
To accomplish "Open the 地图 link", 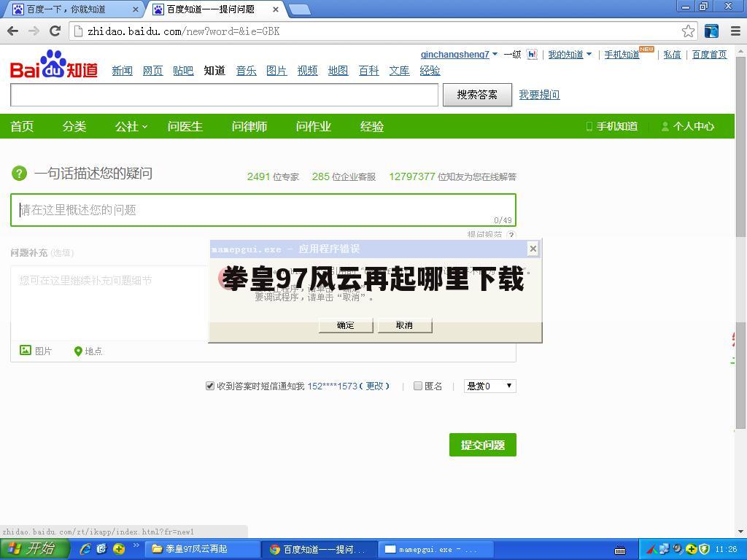I will coord(338,71).
